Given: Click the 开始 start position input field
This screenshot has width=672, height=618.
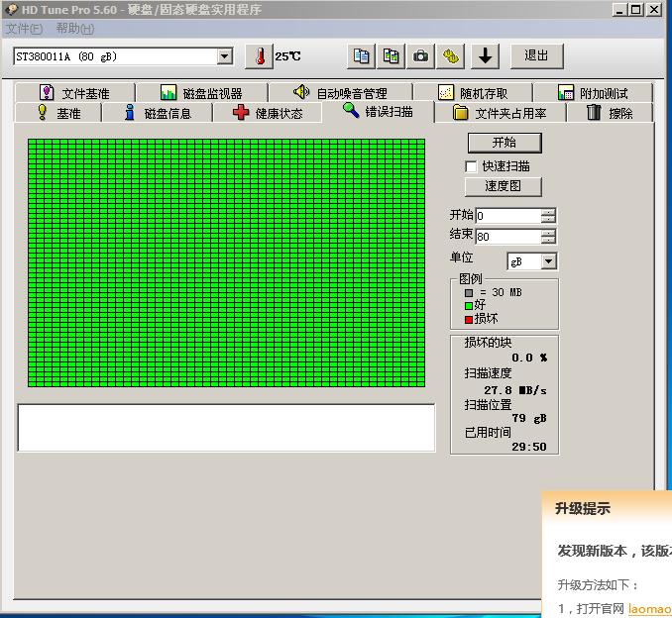Looking at the screenshot, I should click(x=507, y=216).
